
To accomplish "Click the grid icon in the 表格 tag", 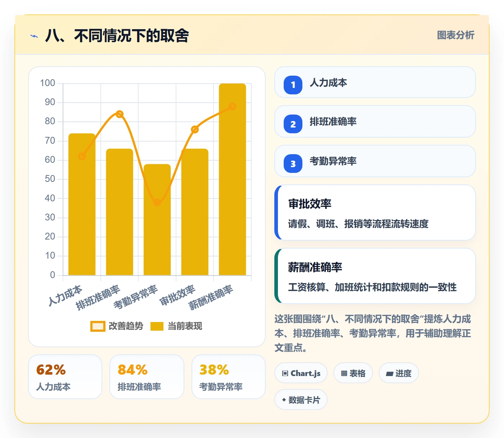I will [x=344, y=374].
